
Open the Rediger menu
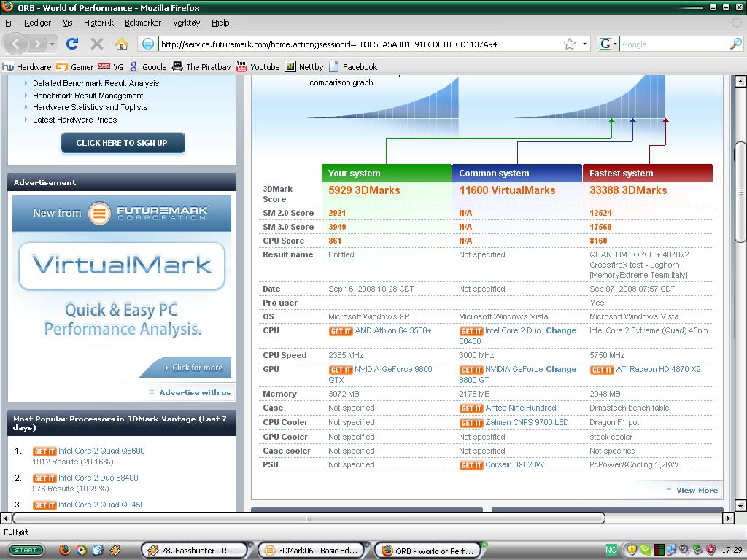point(38,23)
